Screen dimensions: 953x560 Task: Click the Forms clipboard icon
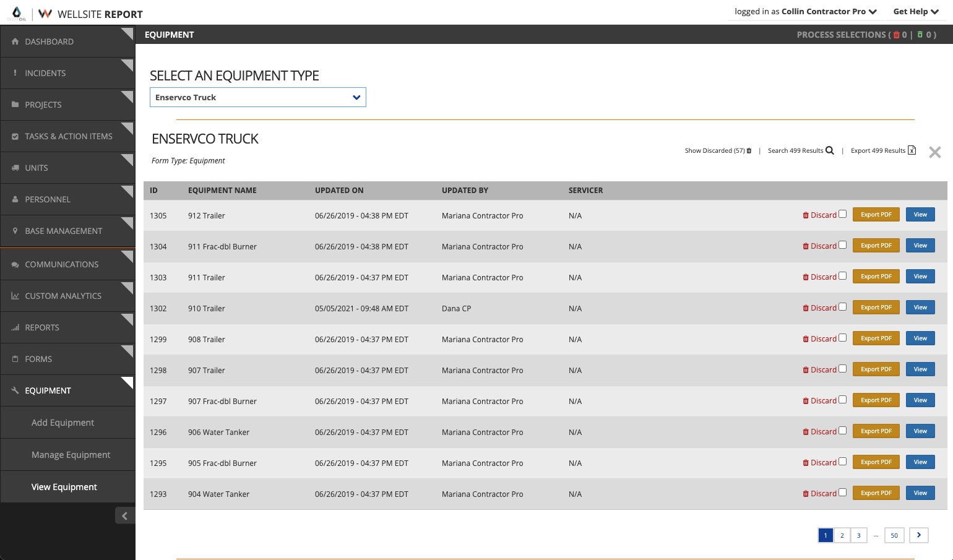coord(15,359)
